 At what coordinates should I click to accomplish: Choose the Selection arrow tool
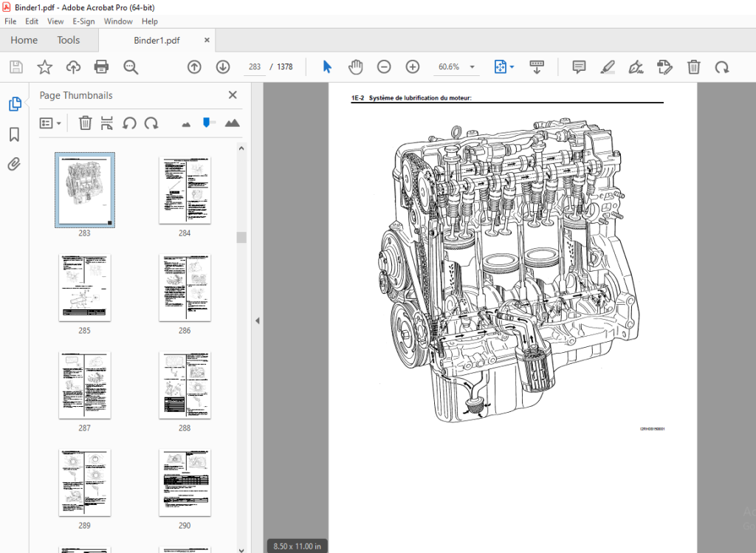(x=327, y=67)
